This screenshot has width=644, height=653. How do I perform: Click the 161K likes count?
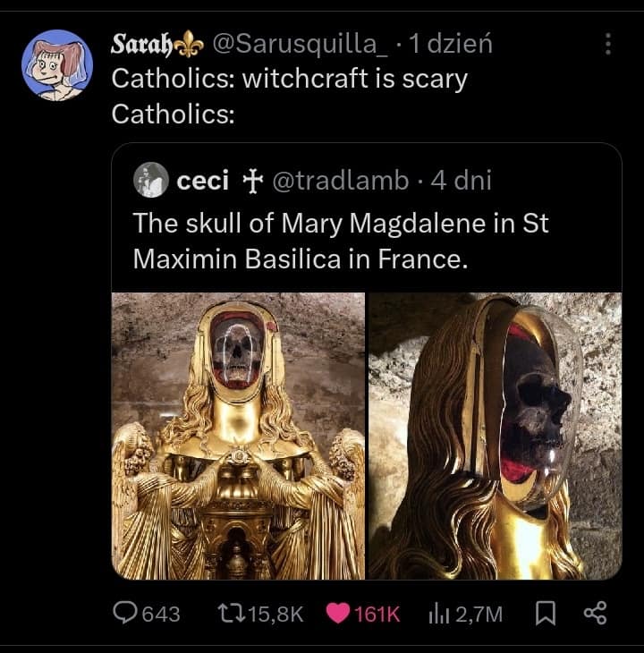377,614
